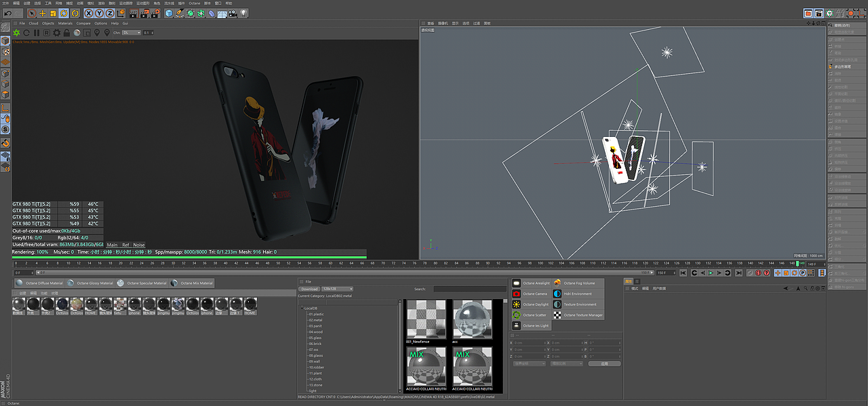Toggle the Octane render region R button
The image size is (868, 406).
(x=47, y=33)
